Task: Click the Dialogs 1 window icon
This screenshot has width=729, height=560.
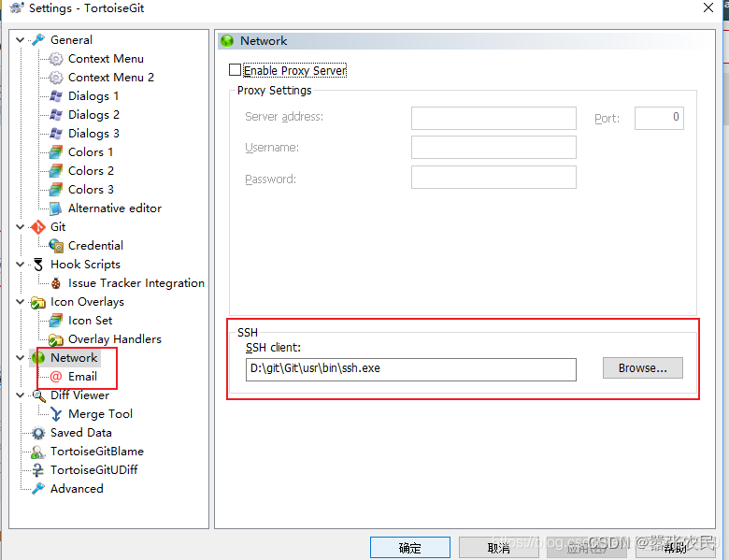Action: click(x=56, y=96)
